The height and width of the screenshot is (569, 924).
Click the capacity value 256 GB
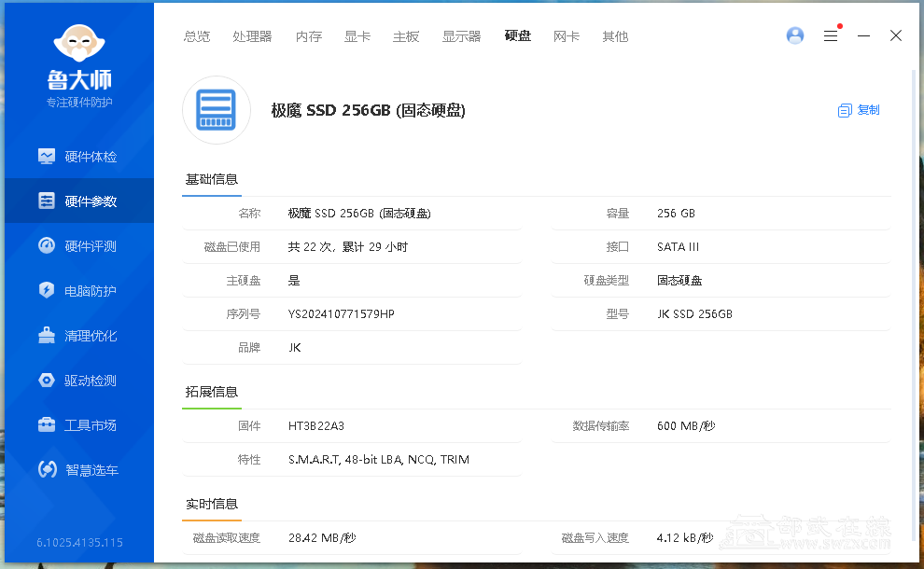[x=676, y=214]
